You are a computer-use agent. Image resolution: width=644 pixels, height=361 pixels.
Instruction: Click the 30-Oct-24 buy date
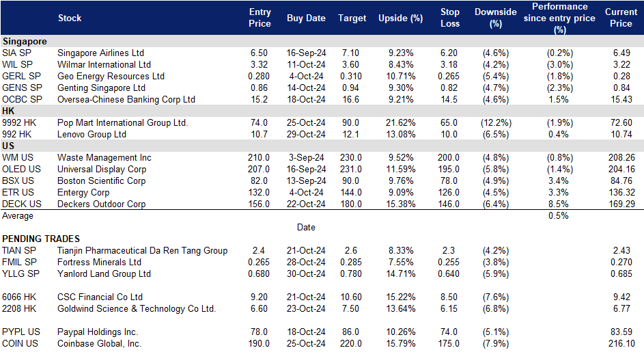point(306,274)
